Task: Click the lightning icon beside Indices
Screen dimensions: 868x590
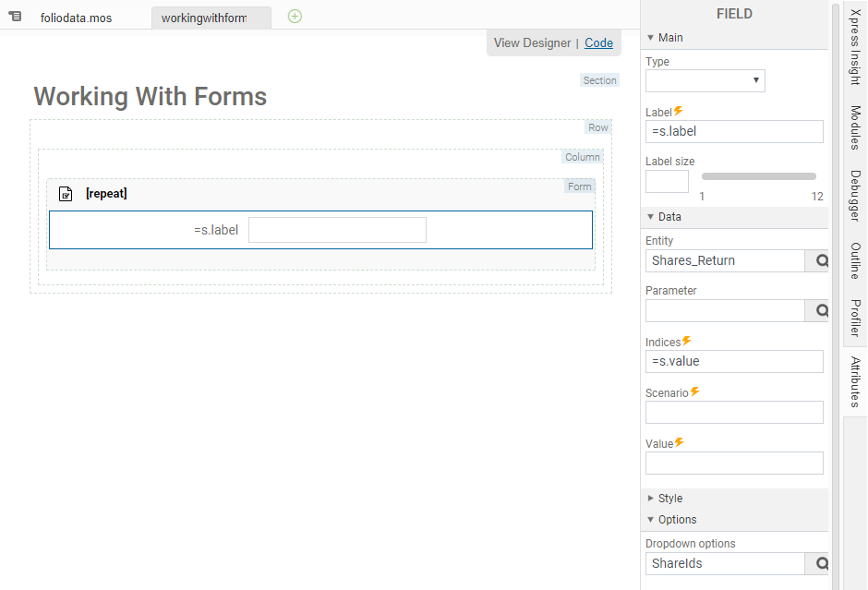Action: 687,342
